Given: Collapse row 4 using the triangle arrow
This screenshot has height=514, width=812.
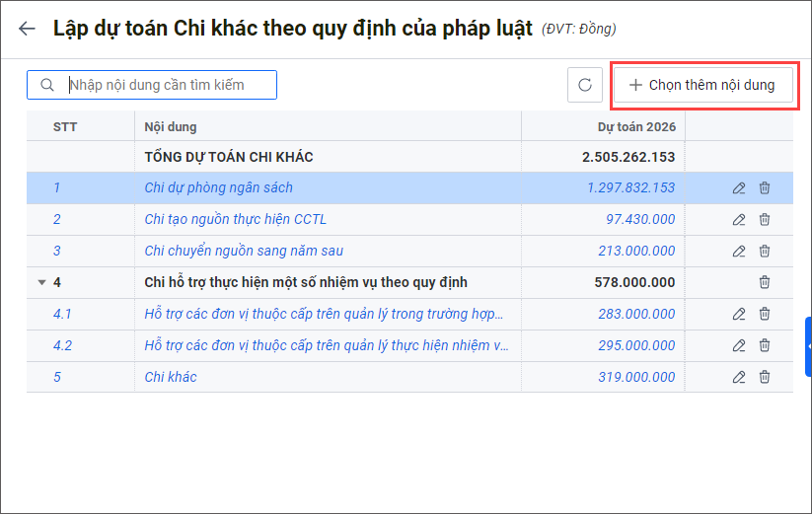Looking at the screenshot, I should coord(41,282).
